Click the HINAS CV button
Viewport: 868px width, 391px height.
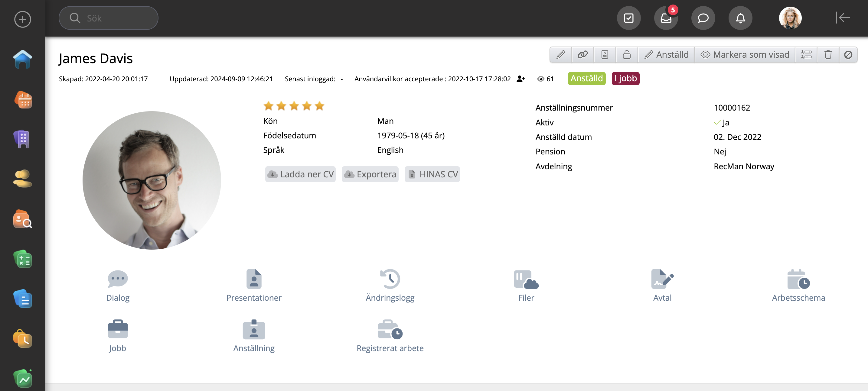tap(432, 174)
